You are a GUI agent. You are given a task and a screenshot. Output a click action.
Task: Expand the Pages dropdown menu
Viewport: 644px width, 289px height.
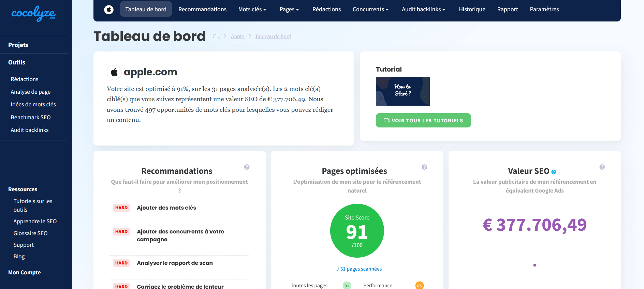(x=289, y=9)
